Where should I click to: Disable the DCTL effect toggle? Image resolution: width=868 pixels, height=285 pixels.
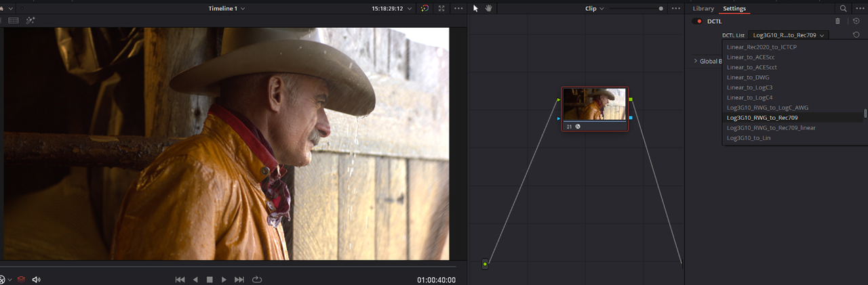point(698,21)
